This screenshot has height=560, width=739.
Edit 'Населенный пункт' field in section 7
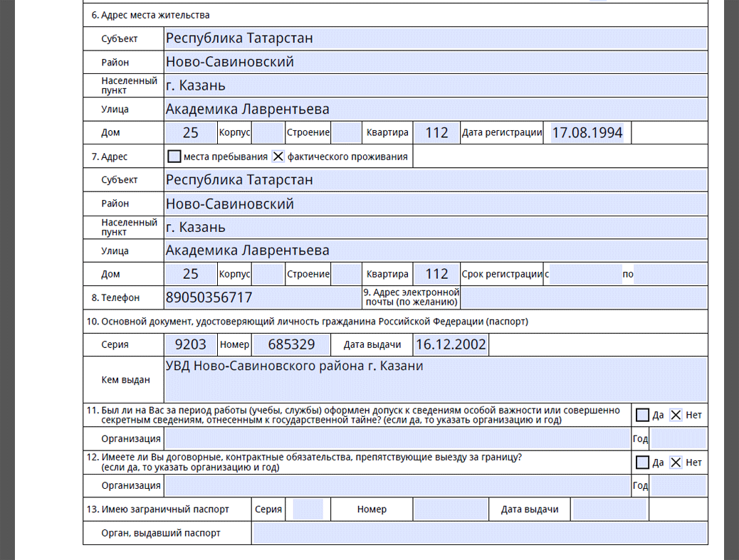click(436, 227)
